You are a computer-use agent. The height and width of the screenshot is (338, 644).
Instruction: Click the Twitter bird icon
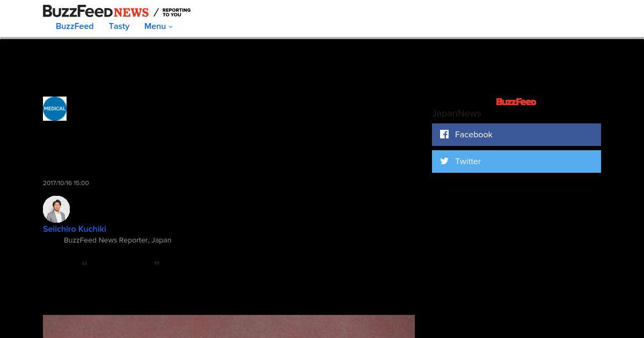point(444,161)
